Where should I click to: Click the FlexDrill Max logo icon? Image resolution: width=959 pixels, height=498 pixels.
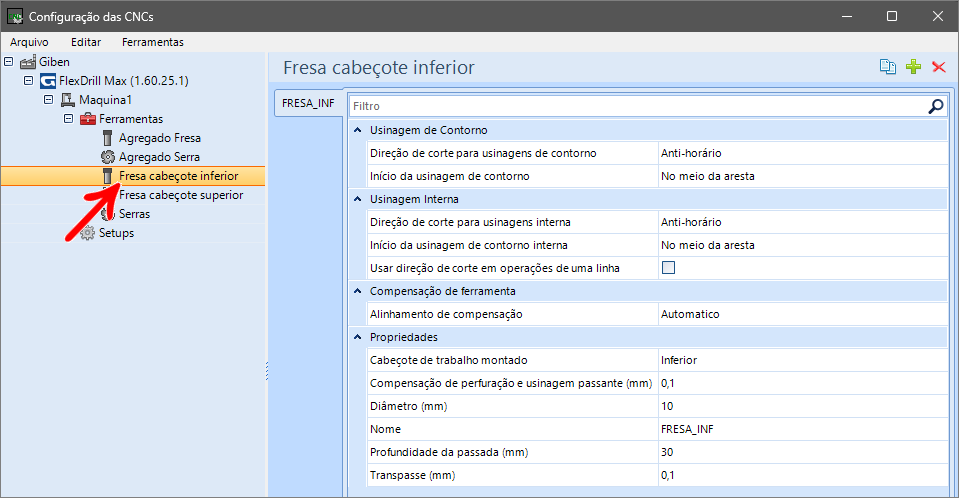(x=48, y=81)
